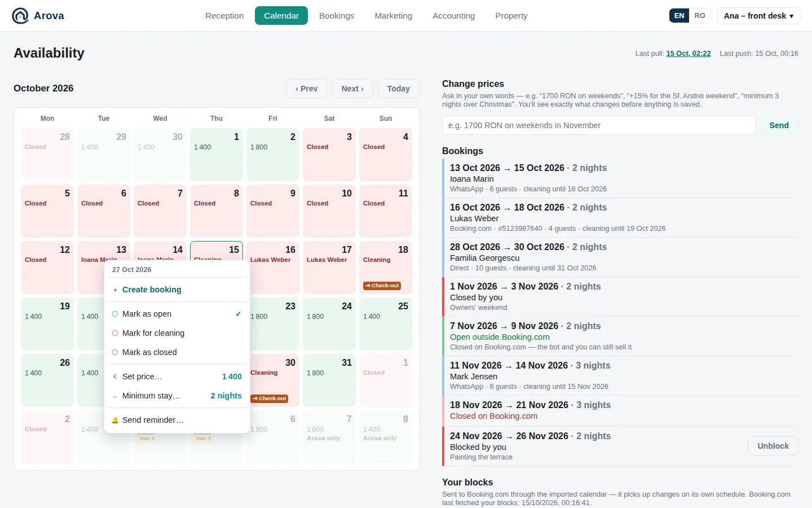
Task: Send the price change request
Action: 779,125
